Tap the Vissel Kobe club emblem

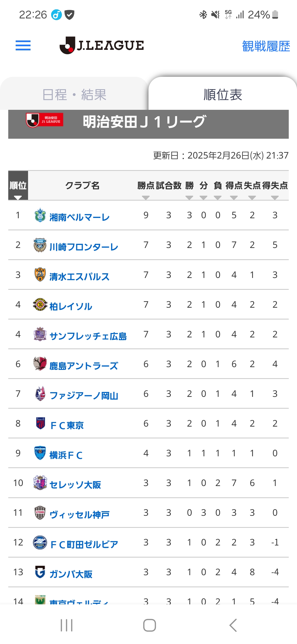pyautogui.click(x=40, y=512)
